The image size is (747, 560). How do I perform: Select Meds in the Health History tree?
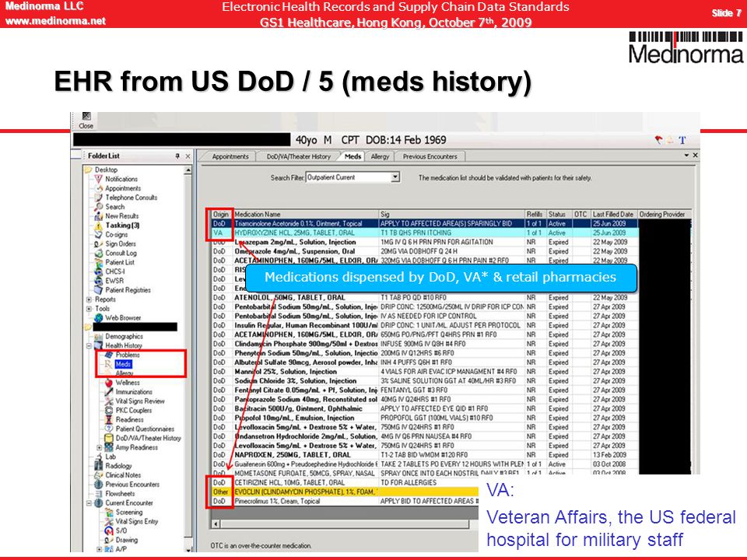[x=123, y=364]
